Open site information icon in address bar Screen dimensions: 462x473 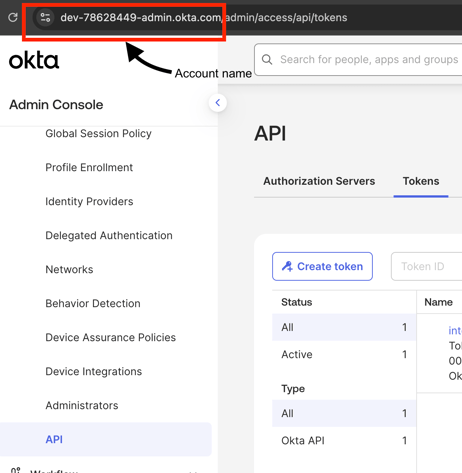tap(45, 17)
